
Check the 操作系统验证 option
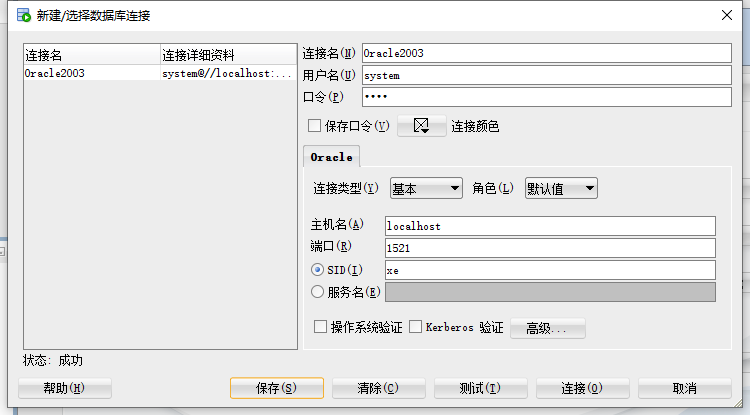320,327
